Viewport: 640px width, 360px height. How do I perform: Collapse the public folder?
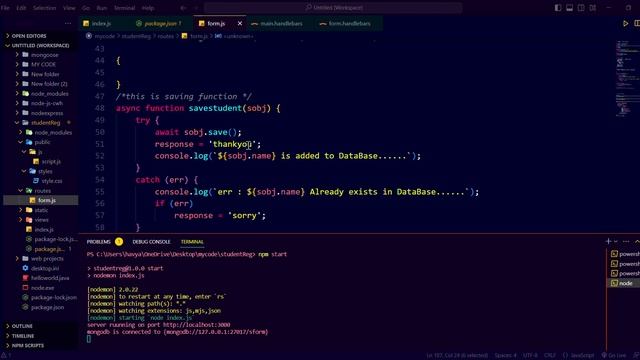[x=42, y=142]
